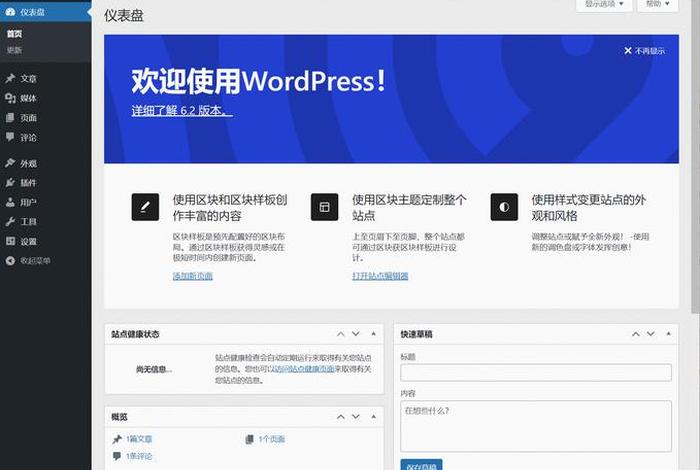Click the 工具 wrench icon in sidebar
700x470 pixels.
coord(10,221)
